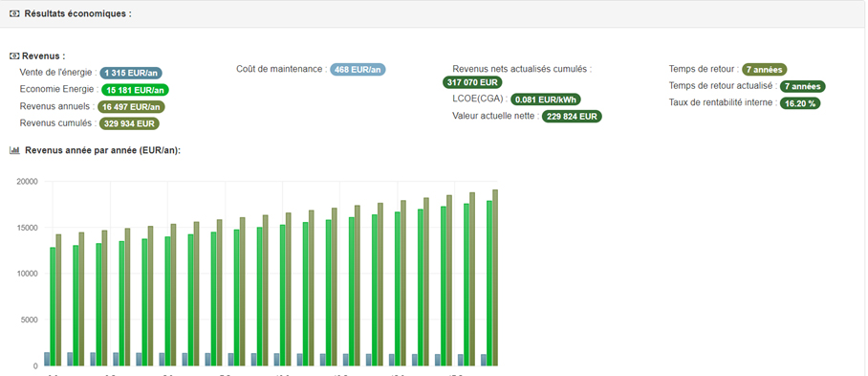Image resolution: width=868 pixels, height=376 pixels.
Task: Click the 16.20 % internal rate badge
Action: 800,103
